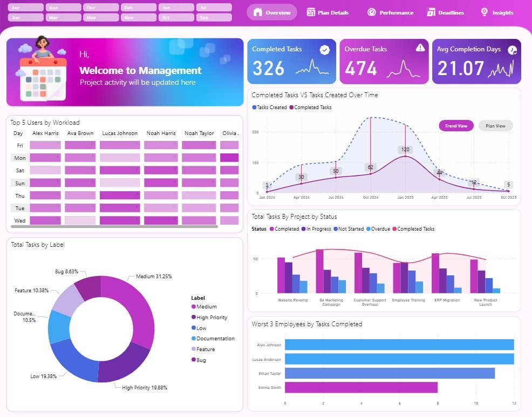Click the Mon row label in heatmap
Viewport: 532px width, 417px height.
click(x=19, y=158)
